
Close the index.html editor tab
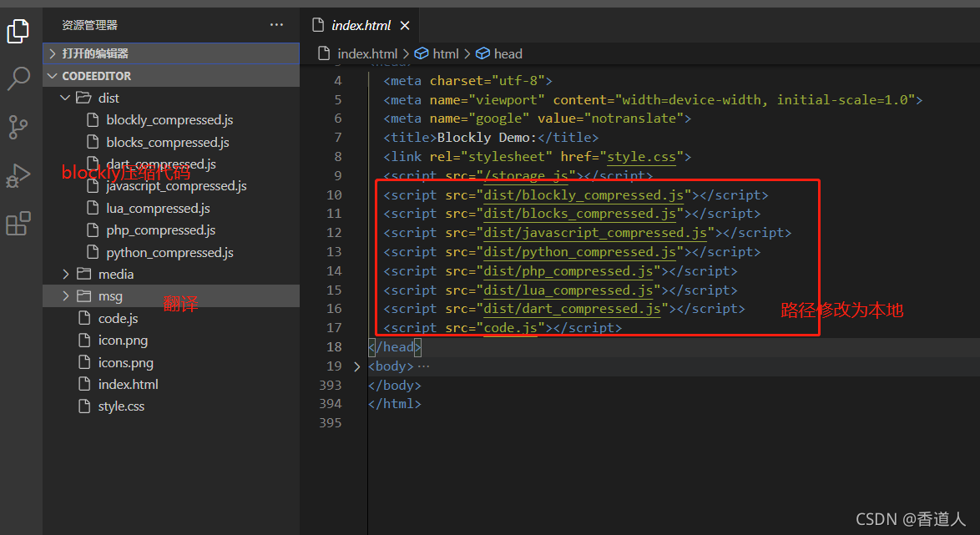click(x=405, y=26)
